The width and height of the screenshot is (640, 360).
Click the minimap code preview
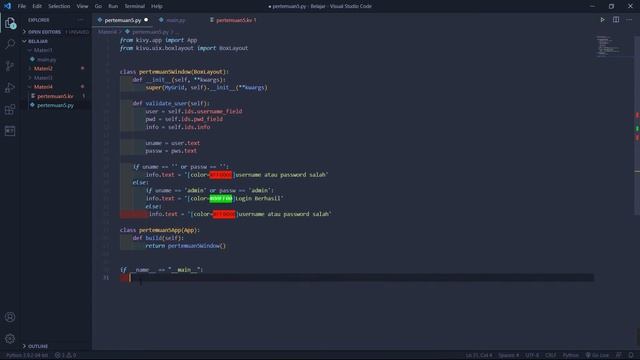tap(607, 46)
